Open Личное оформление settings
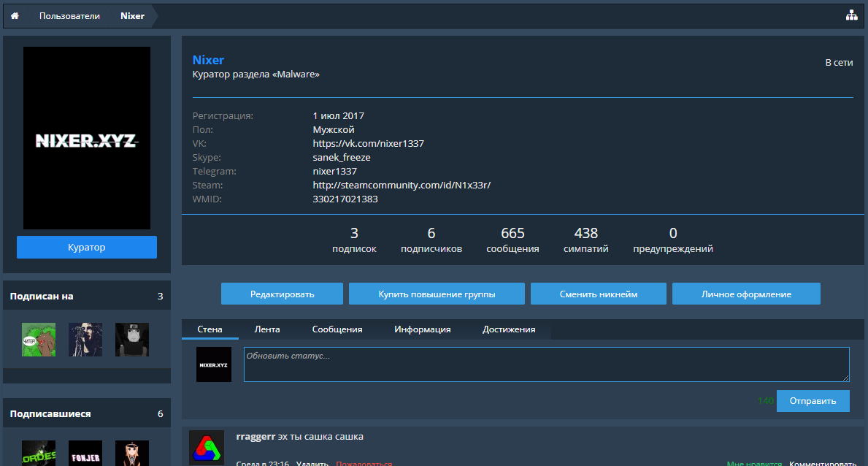This screenshot has height=466, width=868. [x=746, y=294]
